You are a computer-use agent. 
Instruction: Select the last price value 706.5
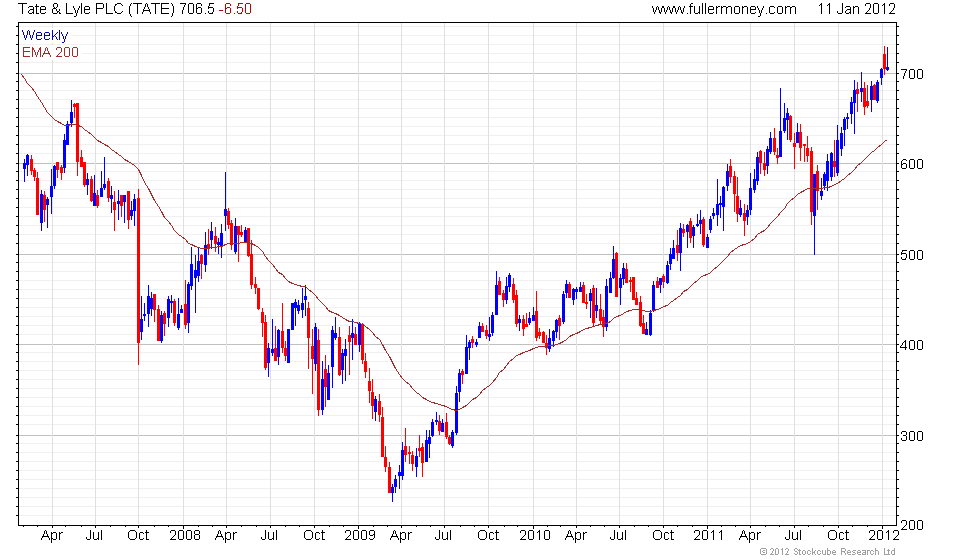click(x=197, y=9)
